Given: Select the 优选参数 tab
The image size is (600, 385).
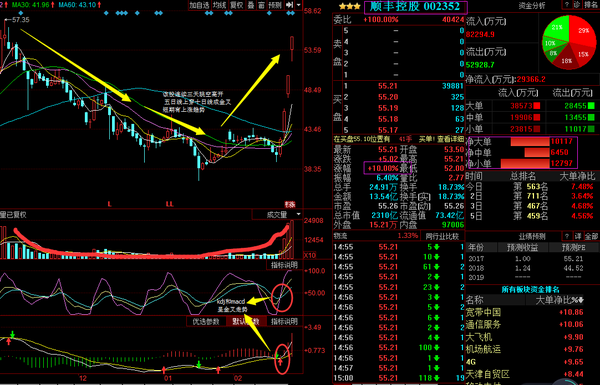Looking at the screenshot, I should click(x=206, y=321).
